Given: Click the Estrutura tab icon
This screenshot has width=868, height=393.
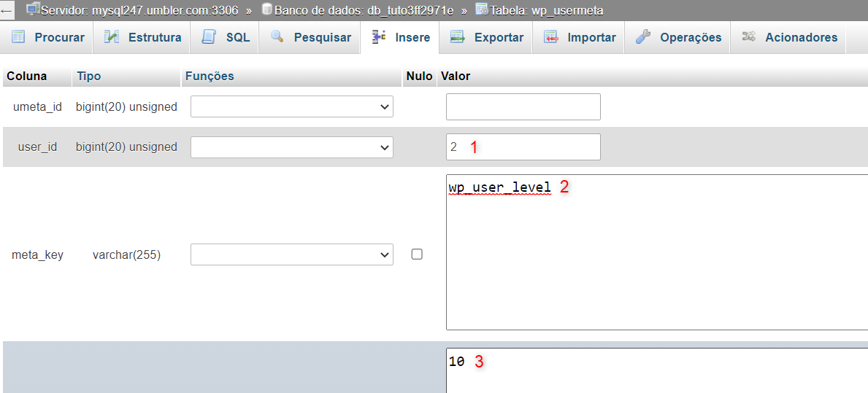Looking at the screenshot, I should pos(112,37).
